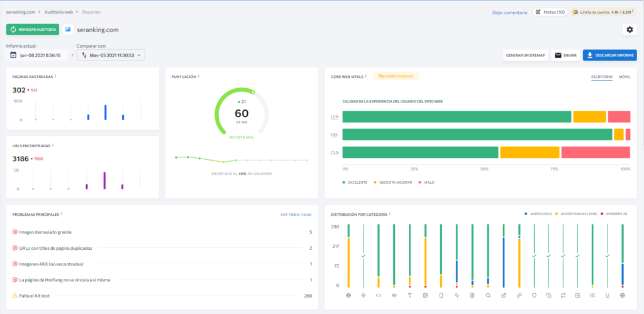This screenshot has height=314, width=644.
Task: Open La página de Hreflang issue row
Action: (x=162, y=280)
